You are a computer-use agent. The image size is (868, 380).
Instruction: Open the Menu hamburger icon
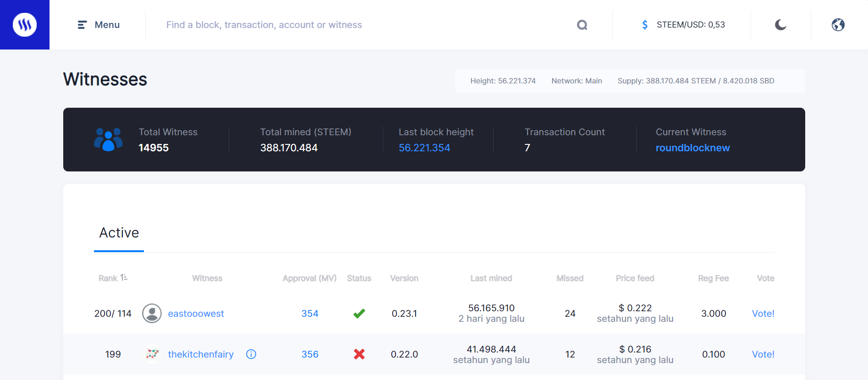pos(82,25)
